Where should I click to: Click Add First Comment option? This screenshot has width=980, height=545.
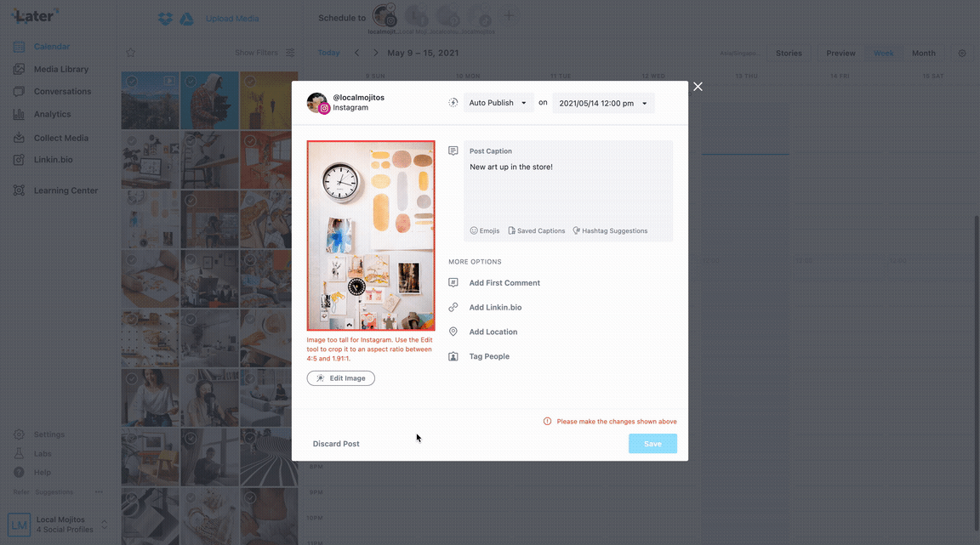point(504,283)
